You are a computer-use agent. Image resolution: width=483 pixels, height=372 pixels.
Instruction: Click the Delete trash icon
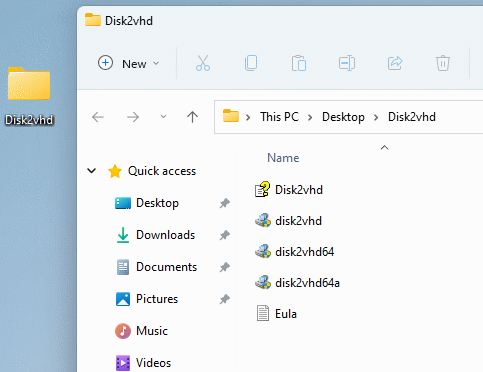tap(443, 63)
